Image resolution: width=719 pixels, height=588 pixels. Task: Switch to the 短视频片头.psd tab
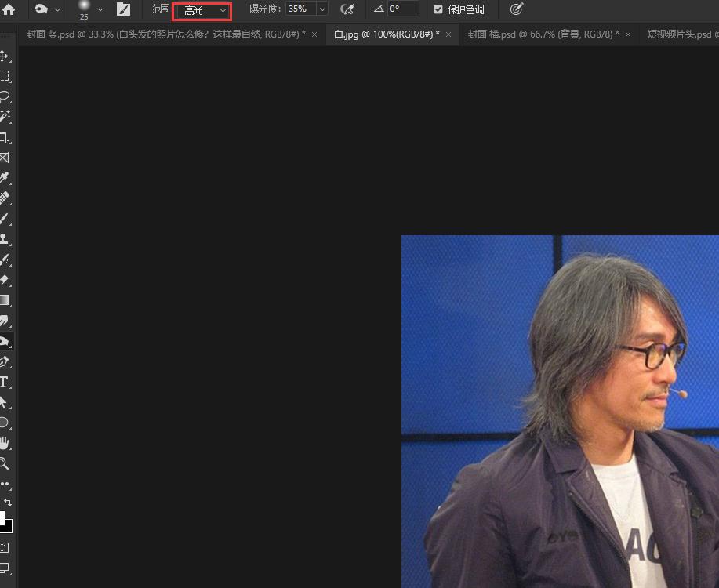click(x=682, y=34)
